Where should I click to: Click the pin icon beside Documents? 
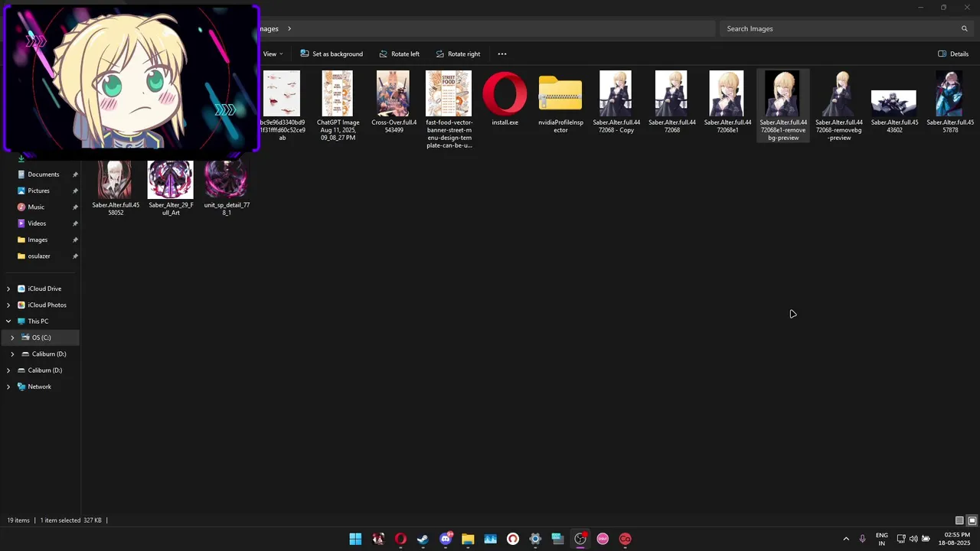tap(75, 174)
